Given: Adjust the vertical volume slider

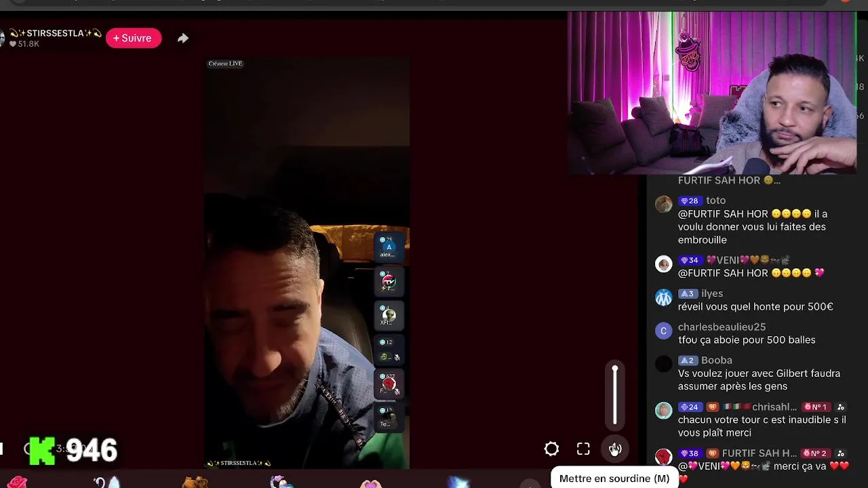Looking at the screenshot, I should 615,396.
